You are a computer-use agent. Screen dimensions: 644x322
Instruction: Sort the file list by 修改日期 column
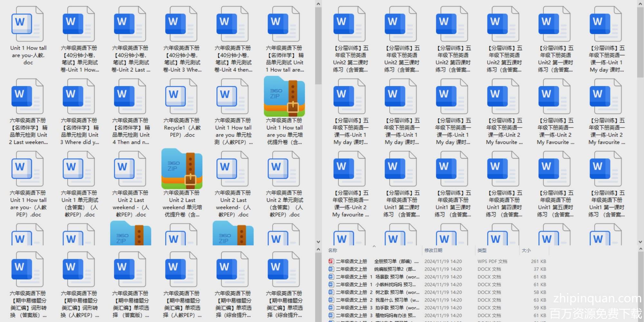pos(433,251)
